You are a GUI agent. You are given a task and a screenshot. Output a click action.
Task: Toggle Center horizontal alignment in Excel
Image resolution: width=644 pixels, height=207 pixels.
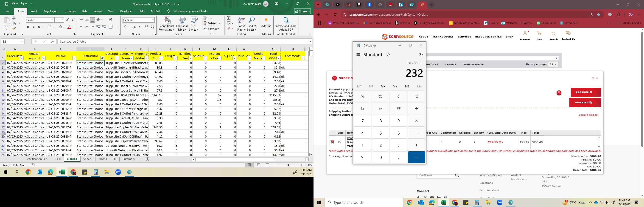coord(87,27)
